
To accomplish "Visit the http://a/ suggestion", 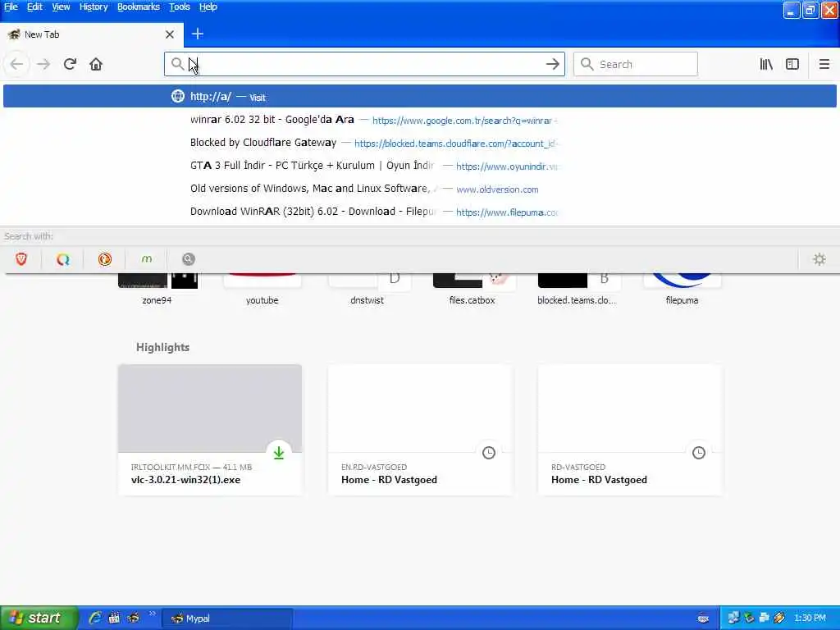I will point(419,97).
